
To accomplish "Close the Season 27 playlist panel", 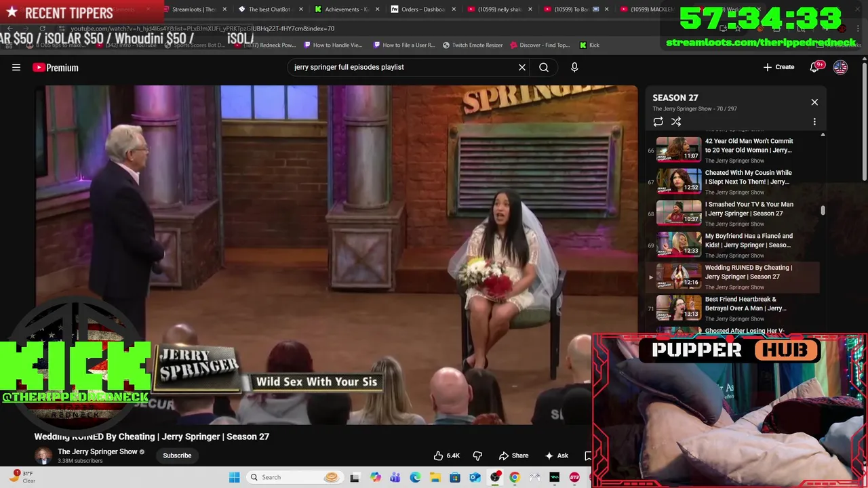I will tap(814, 102).
